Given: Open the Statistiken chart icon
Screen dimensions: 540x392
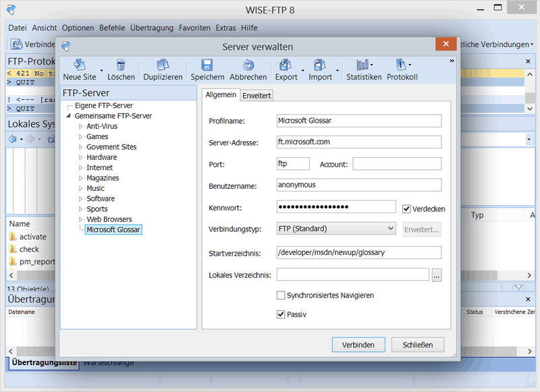Looking at the screenshot, I should coord(364,65).
